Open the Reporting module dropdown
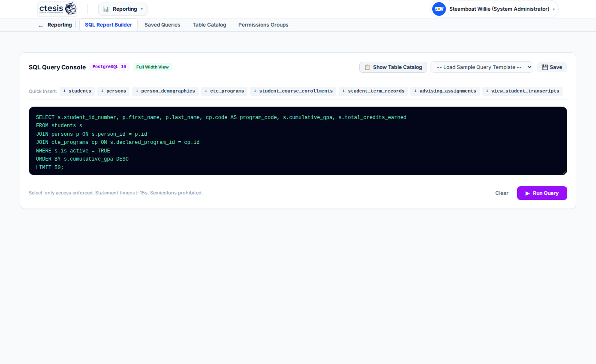The image size is (596, 364). [x=123, y=9]
